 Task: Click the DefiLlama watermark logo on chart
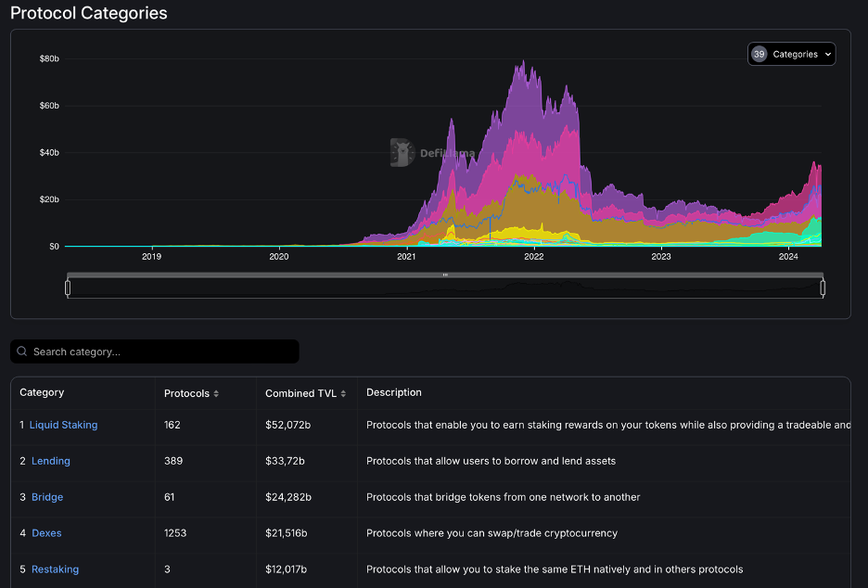402,153
